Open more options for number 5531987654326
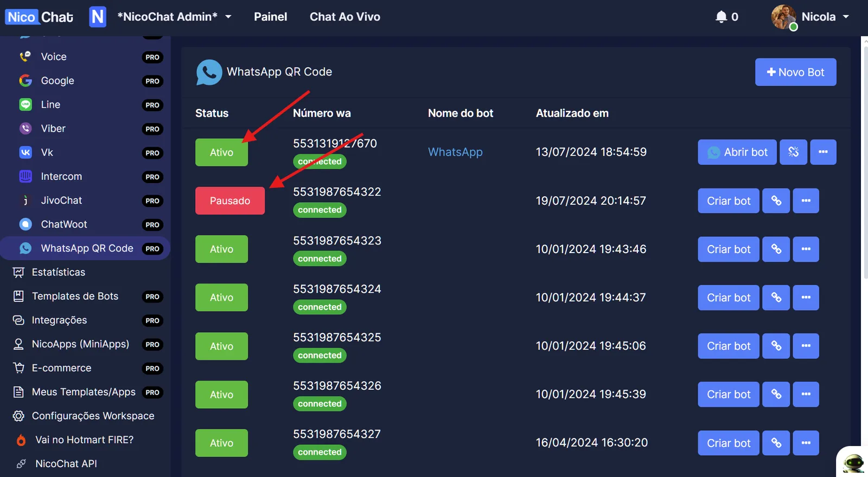868x477 pixels. pos(806,395)
